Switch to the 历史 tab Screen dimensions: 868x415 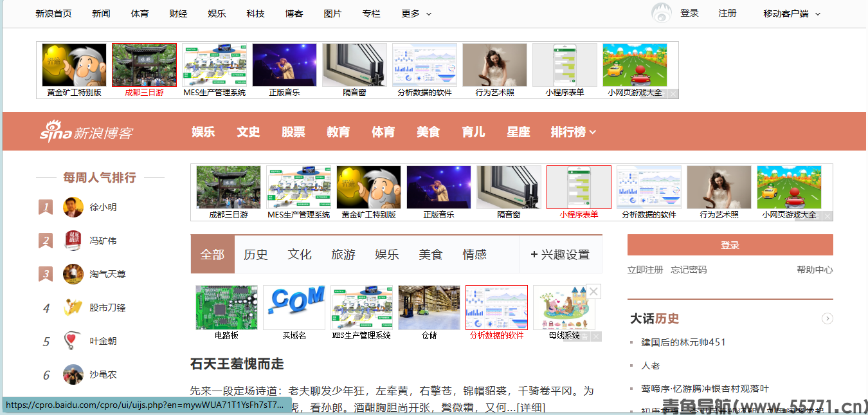256,255
